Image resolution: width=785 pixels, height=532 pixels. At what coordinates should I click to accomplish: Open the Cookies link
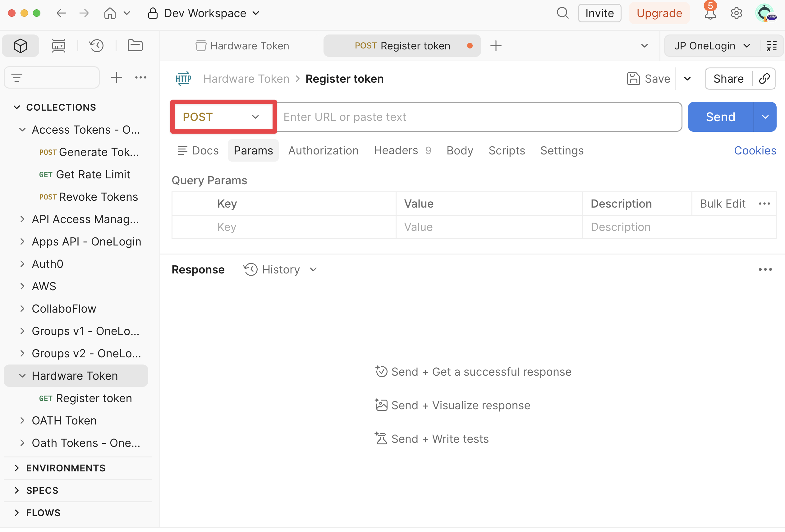(755, 150)
